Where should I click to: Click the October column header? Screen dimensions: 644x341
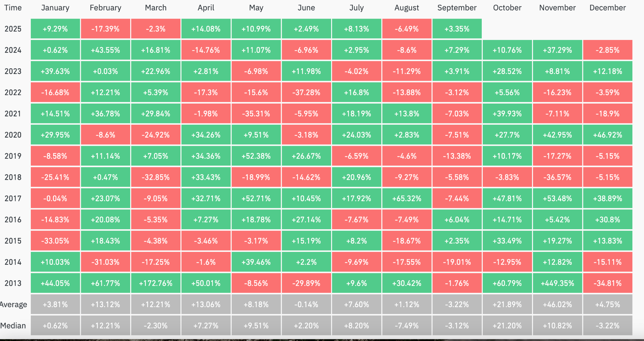pyautogui.click(x=507, y=8)
